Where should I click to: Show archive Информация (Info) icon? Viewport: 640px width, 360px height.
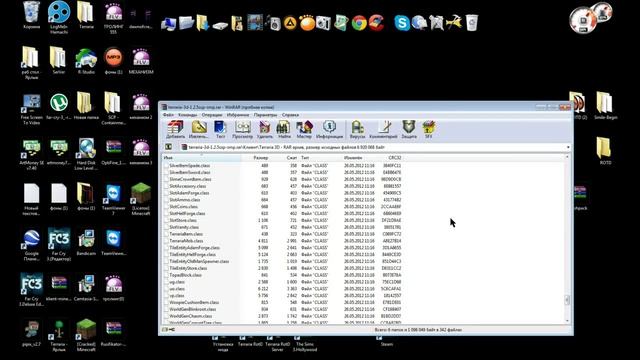329,129
